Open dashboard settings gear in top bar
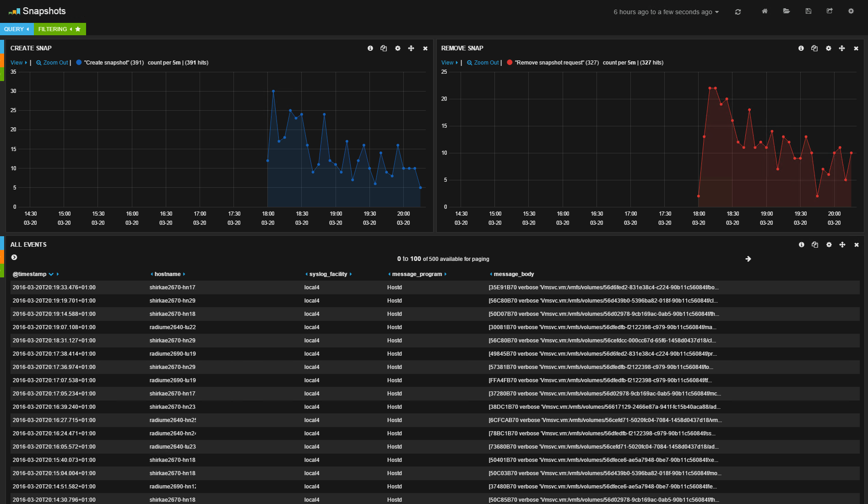Viewport: 868px width, 504px height. point(851,11)
